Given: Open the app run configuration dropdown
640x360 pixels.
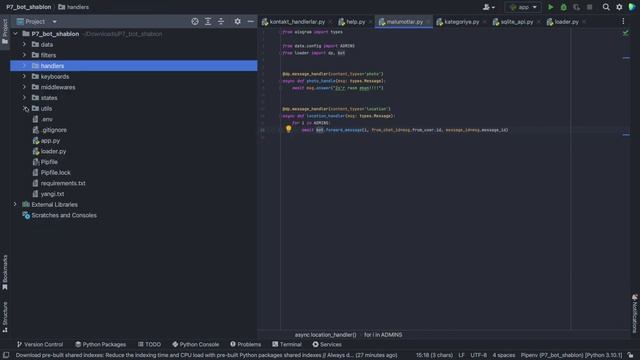Looking at the screenshot, I should coord(523,7).
